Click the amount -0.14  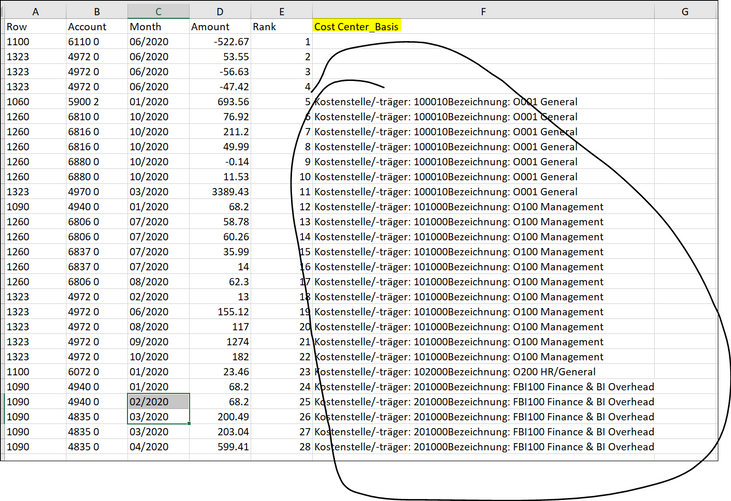pos(220,161)
